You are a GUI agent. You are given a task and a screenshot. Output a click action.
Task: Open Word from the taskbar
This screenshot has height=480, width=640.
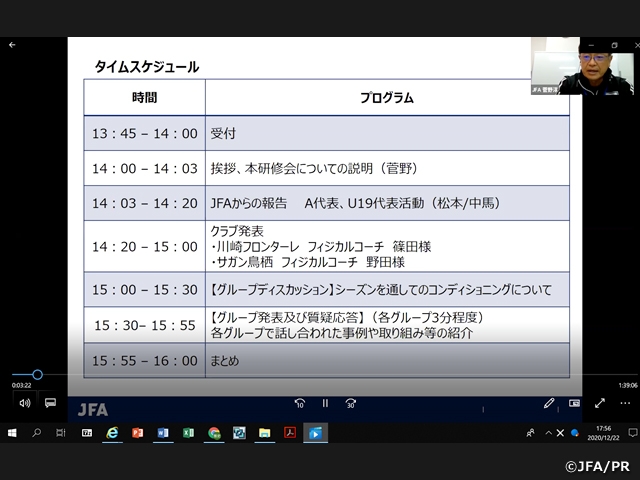[163, 433]
